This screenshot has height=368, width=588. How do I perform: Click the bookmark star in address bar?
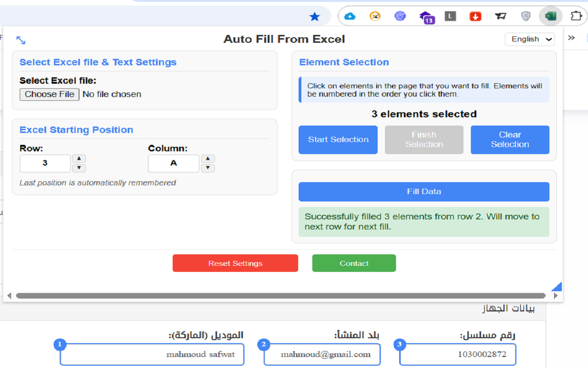[315, 16]
